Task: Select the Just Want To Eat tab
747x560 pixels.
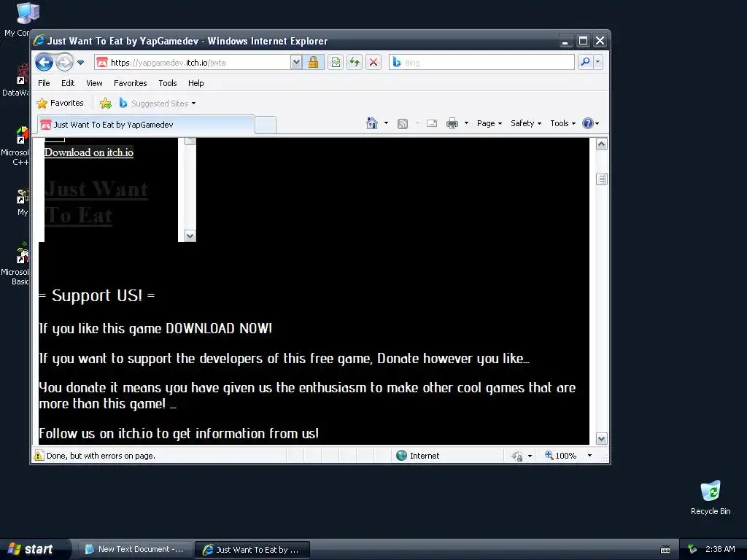Action: point(146,124)
